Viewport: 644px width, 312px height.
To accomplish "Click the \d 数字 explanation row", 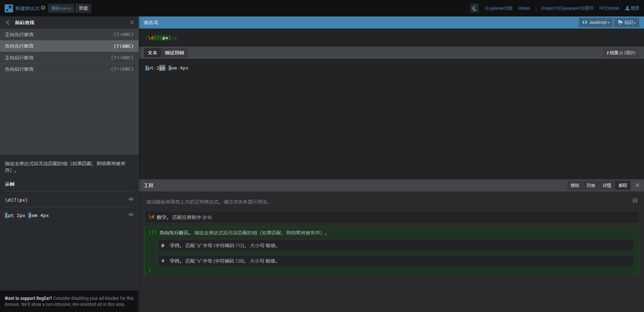I will tap(391, 217).
